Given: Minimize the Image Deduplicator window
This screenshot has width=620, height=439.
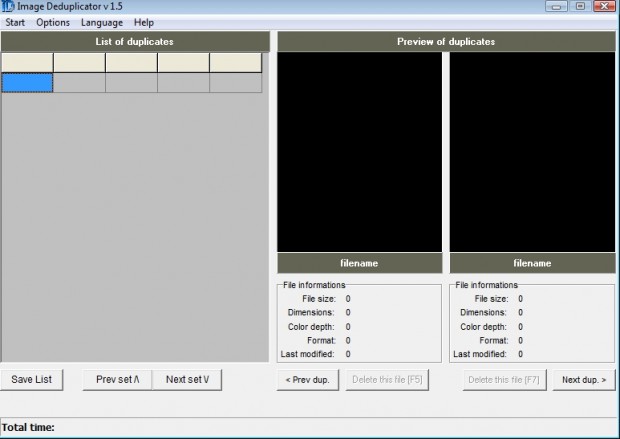Looking at the screenshot, I should tap(556, 6).
